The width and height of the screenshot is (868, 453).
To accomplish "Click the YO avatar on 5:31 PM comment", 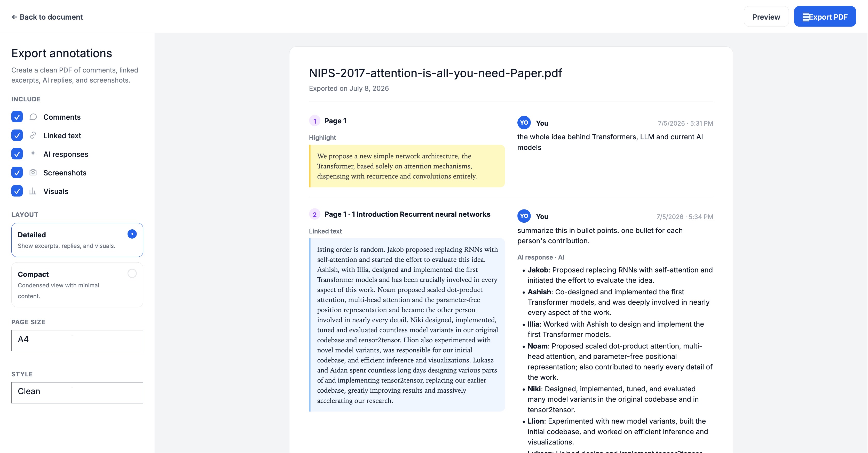I will 524,123.
